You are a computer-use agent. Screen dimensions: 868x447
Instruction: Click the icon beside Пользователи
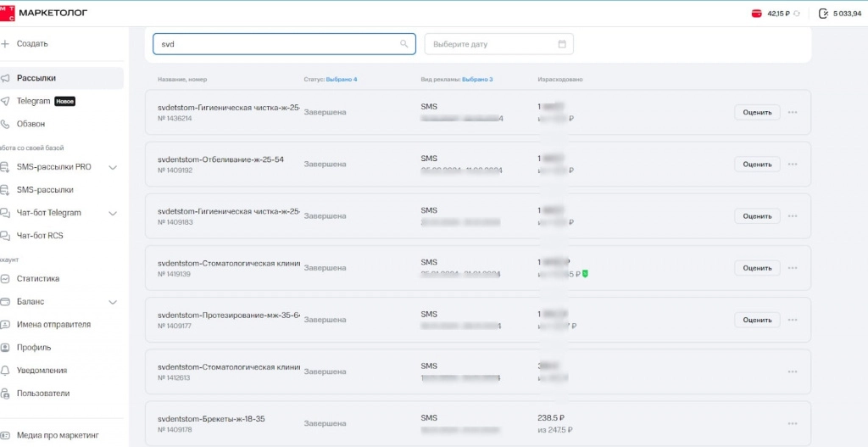[6, 394]
